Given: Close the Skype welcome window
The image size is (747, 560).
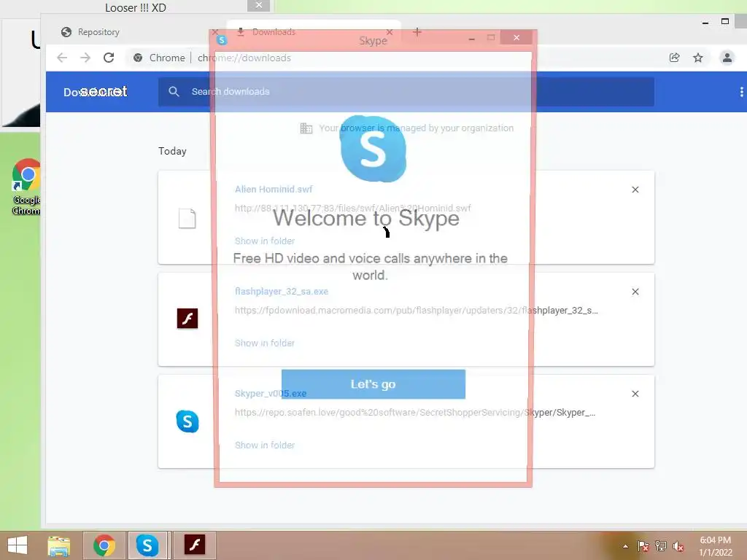Looking at the screenshot, I should [x=516, y=38].
